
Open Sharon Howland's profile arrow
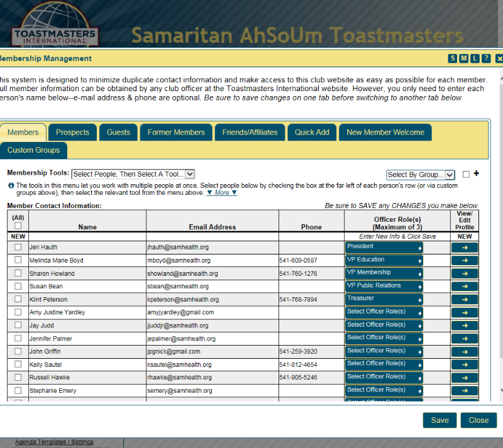pos(465,273)
